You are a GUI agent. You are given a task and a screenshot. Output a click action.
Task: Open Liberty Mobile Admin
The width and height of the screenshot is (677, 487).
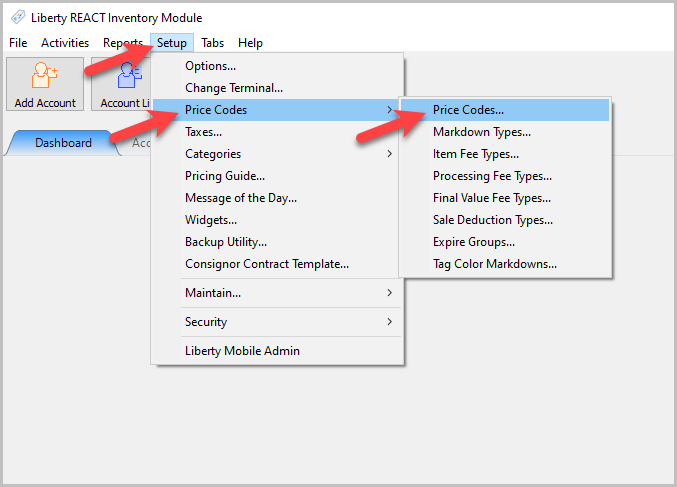tap(277, 351)
